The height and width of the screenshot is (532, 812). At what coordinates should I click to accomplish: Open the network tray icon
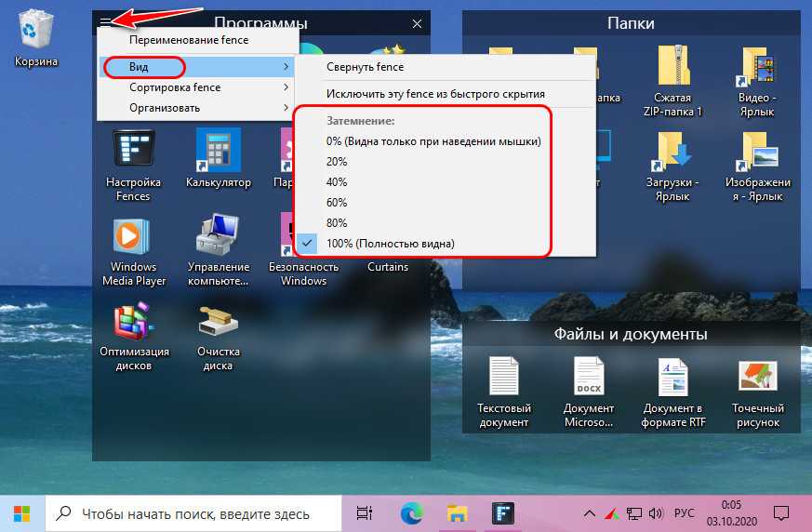pos(633,513)
